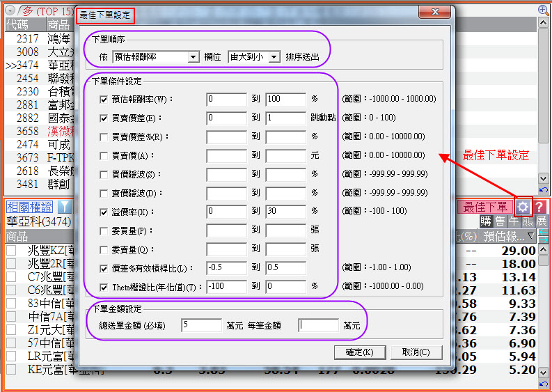552x392 pixels.
Task: Enable the 買賣價差%(R) checkbox
Action: pyautogui.click(x=104, y=137)
